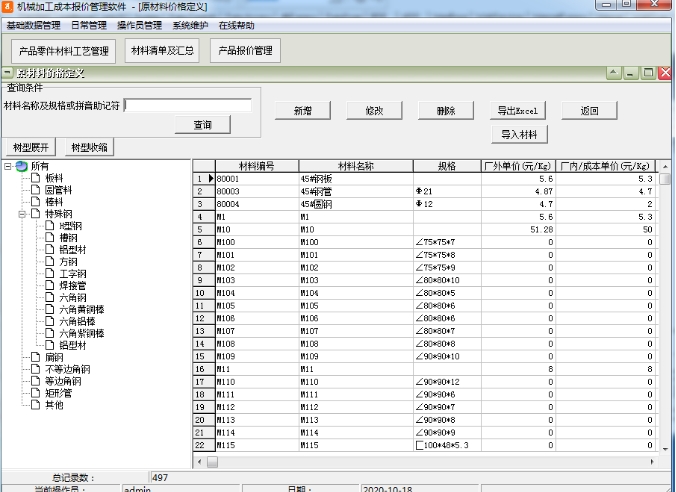Screen dimensions: 676x492
Task: Click the 修改 button
Action: pyautogui.click(x=374, y=111)
